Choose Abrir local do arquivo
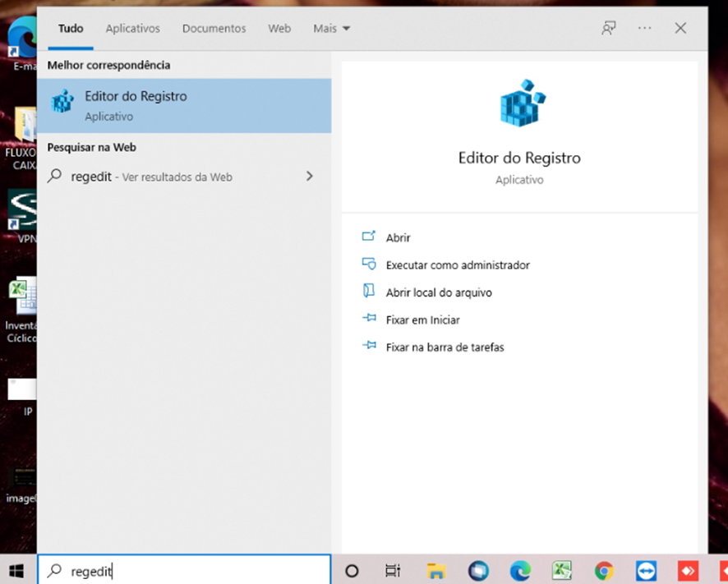The height and width of the screenshot is (584, 728). pyautogui.click(x=439, y=292)
